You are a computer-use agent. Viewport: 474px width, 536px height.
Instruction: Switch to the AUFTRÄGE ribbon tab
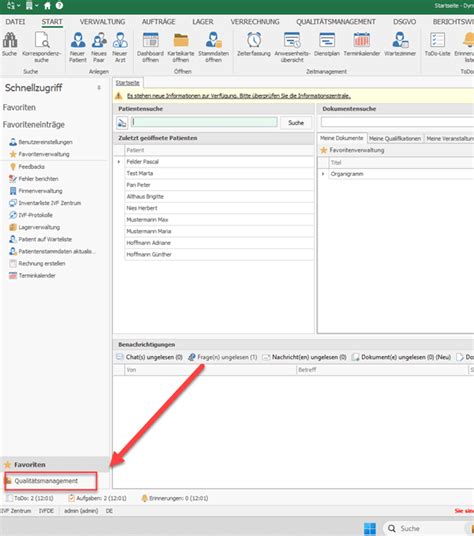click(x=159, y=22)
